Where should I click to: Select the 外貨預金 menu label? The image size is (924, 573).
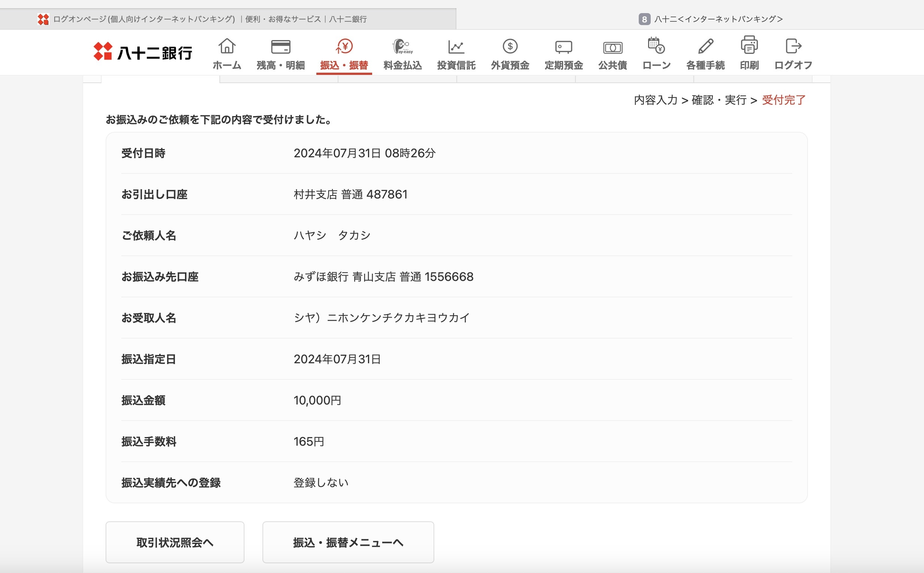pos(510,65)
